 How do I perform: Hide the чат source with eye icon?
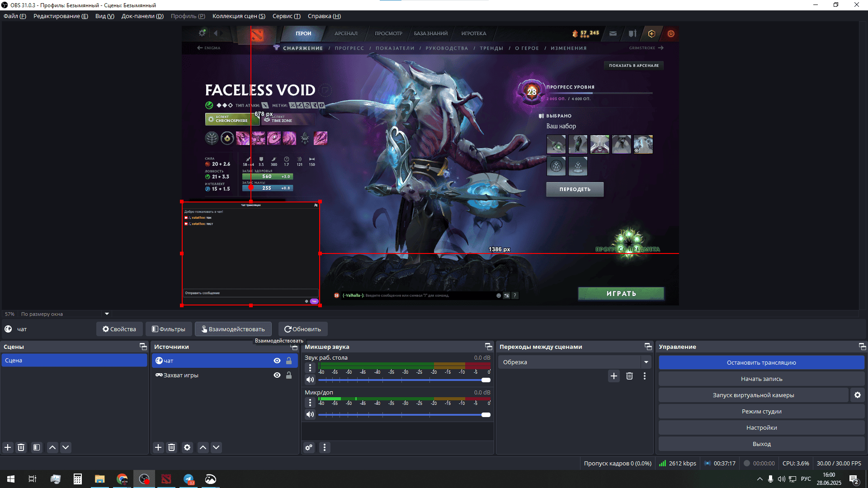[x=277, y=361]
